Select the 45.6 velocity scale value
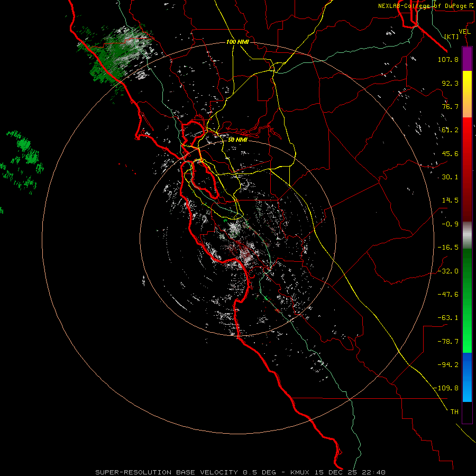The image size is (476, 476). [450, 153]
